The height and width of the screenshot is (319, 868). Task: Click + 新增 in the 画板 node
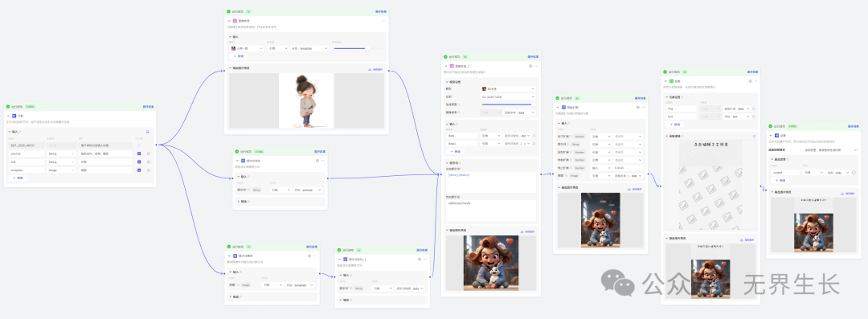pyautogui.click(x=674, y=124)
